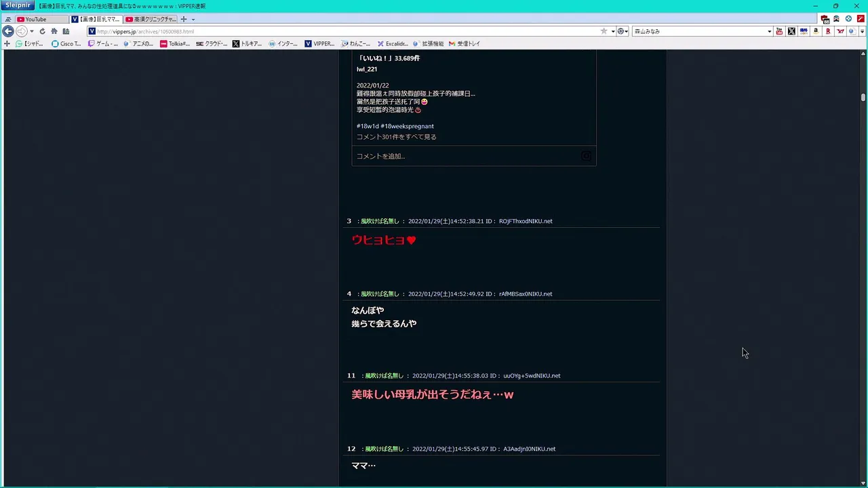The width and height of the screenshot is (868, 488).
Task: Click the red pencil extension icon
Action: point(861,19)
